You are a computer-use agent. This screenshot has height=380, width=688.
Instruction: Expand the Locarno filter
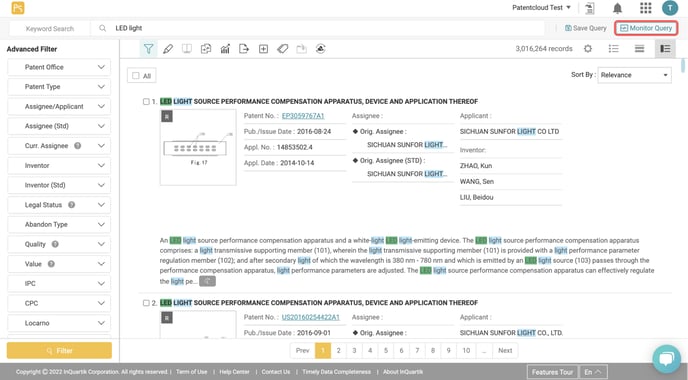(x=59, y=323)
